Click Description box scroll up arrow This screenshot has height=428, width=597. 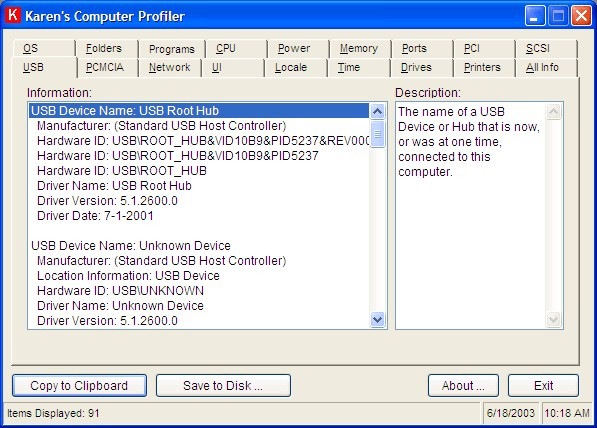point(554,112)
